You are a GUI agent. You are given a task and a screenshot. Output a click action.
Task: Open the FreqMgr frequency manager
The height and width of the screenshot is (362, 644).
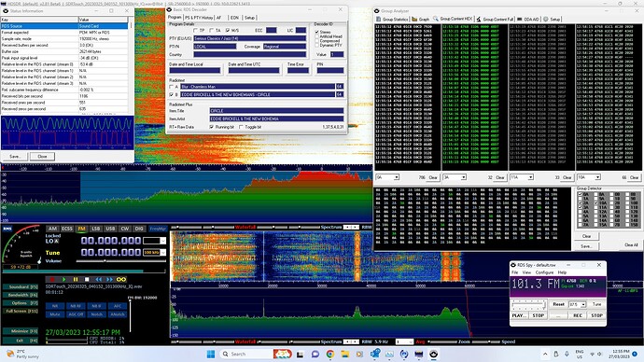(158, 229)
